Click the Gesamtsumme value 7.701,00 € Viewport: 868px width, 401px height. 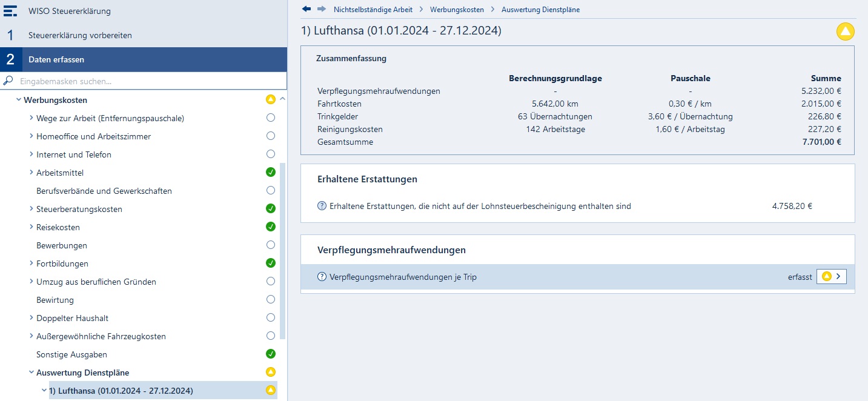(x=821, y=142)
